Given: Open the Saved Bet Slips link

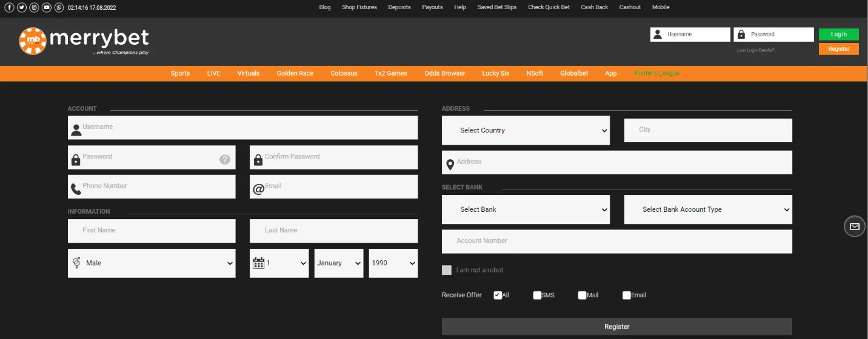Looking at the screenshot, I should (497, 7).
